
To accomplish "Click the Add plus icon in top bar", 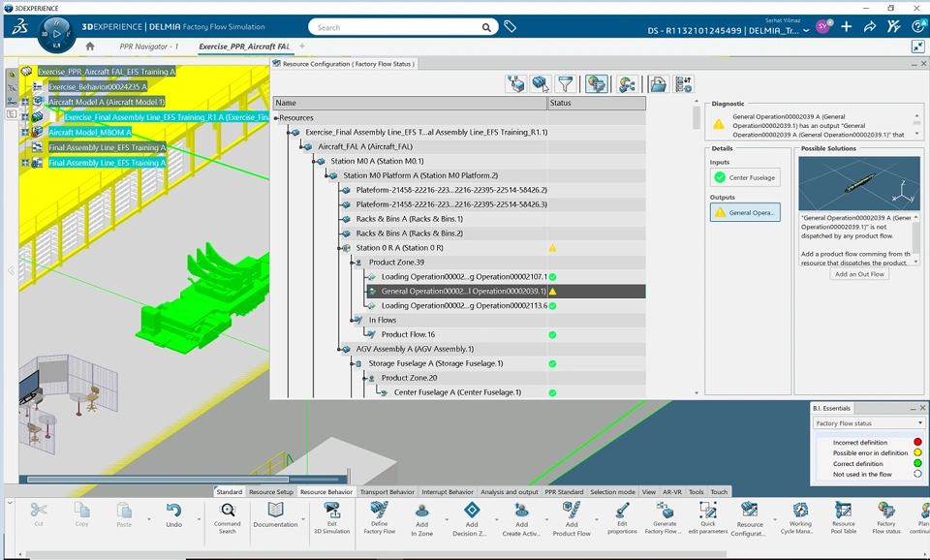I will tap(847, 26).
